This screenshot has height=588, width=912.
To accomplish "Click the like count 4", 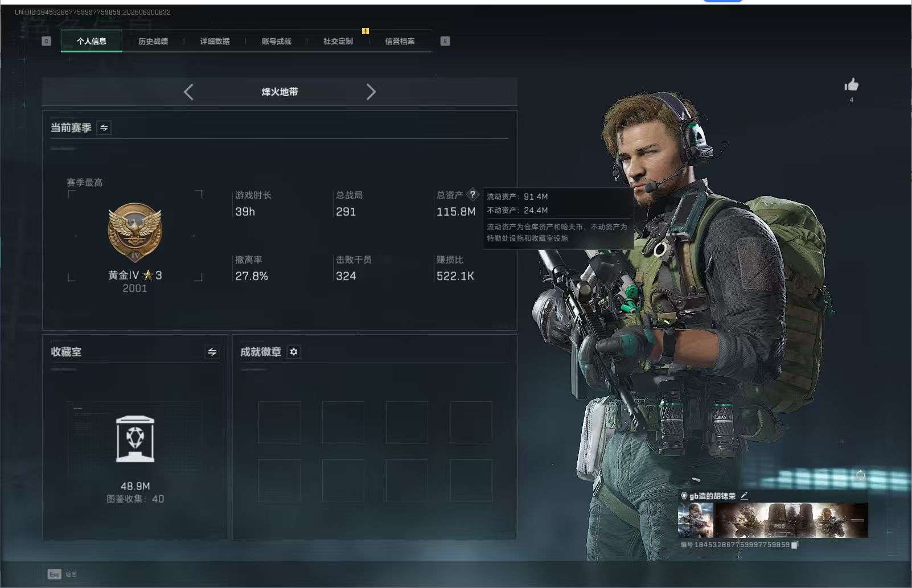I will 852,100.
